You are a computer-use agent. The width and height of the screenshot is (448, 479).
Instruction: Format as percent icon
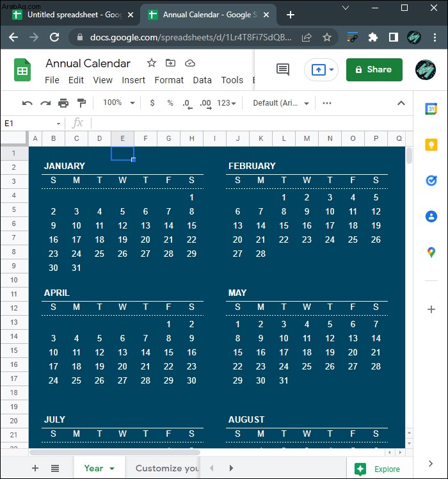pos(170,103)
